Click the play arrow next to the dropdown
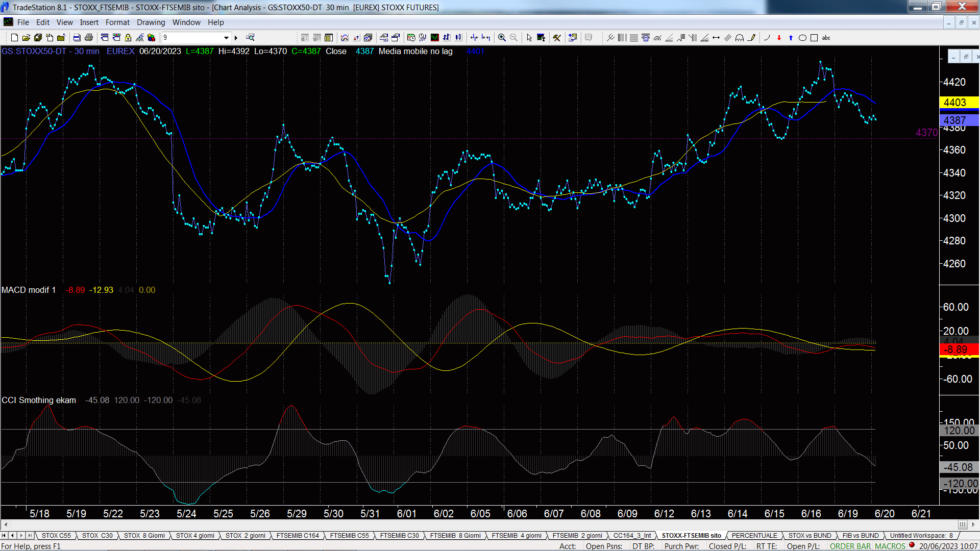The image size is (980, 551). 236,38
